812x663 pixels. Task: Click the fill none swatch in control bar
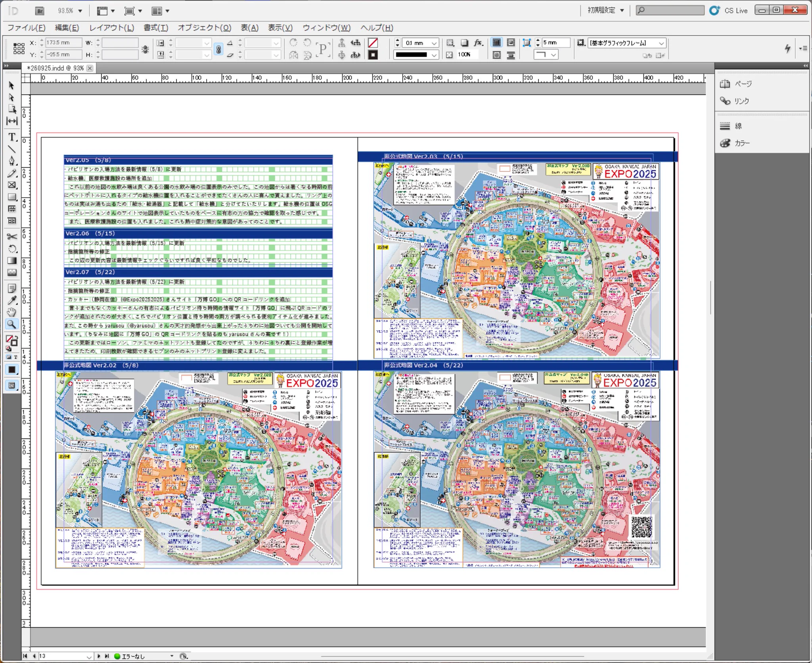coord(373,43)
